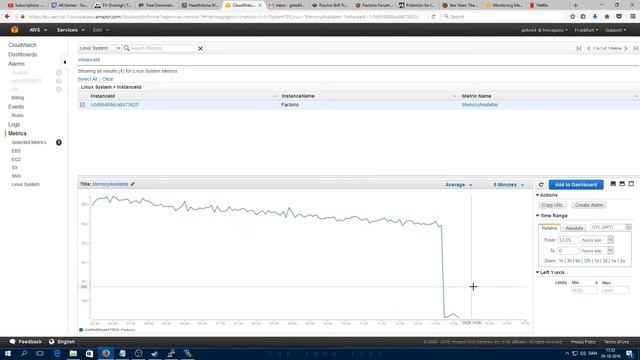Screen dimensions: 640x360
Task: Open the Firefox hamburger menu
Action: click(x=633, y=17)
